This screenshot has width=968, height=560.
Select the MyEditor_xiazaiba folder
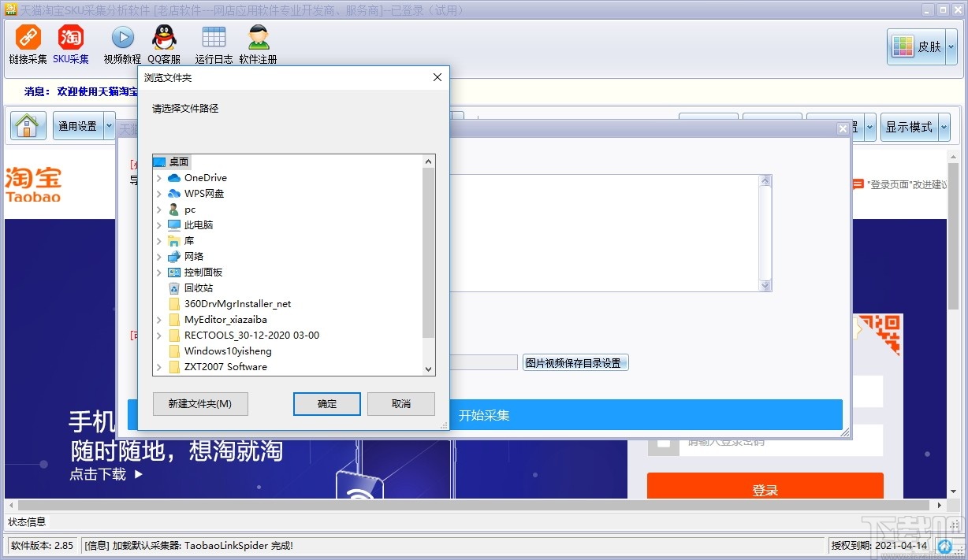pyautogui.click(x=225, y=320)
